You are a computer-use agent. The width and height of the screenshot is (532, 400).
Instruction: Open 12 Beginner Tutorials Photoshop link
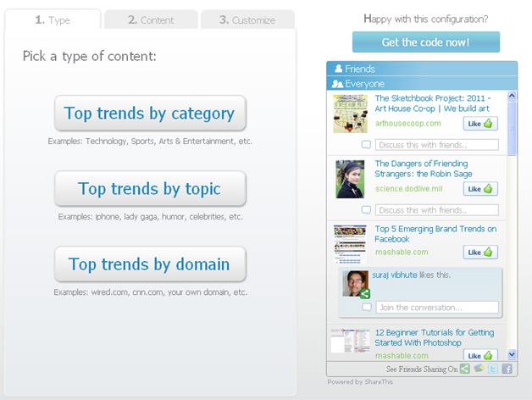[435, 337]
